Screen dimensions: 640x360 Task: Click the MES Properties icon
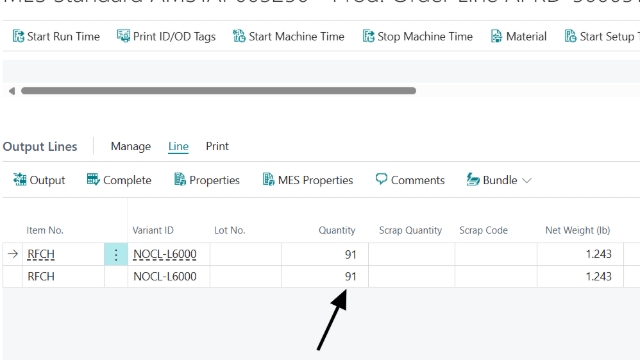(268, 180)
